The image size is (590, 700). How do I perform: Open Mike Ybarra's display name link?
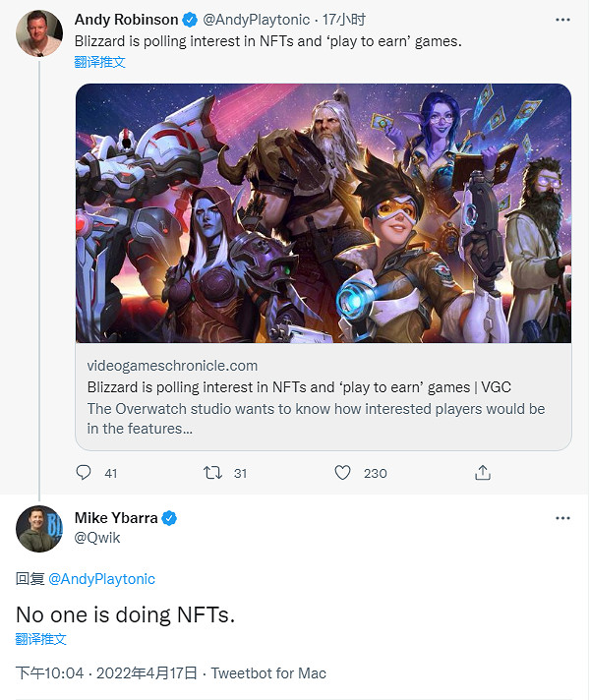116,518
